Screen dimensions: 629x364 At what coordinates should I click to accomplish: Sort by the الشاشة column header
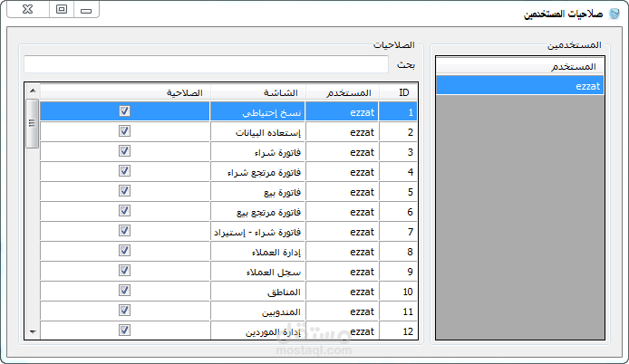click(257, 92)
